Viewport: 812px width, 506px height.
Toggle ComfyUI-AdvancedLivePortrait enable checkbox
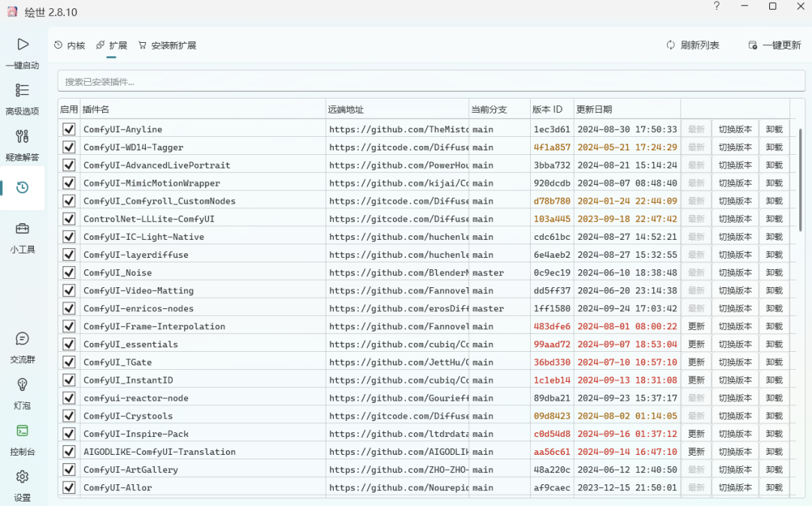coord(69,165)
